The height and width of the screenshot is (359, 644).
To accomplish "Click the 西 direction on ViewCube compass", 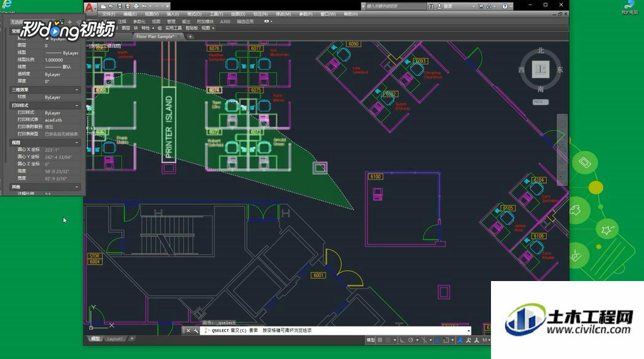I will [521, 70].
